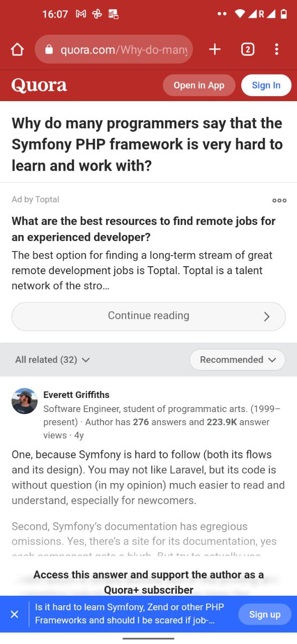Dismiss the blue sign-up banner
Viewport: 297px width, 644px height.
pos(15,614)
